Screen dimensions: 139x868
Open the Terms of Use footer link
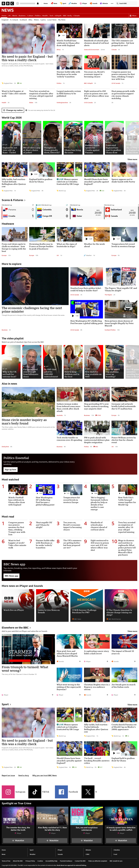point(6,861)
